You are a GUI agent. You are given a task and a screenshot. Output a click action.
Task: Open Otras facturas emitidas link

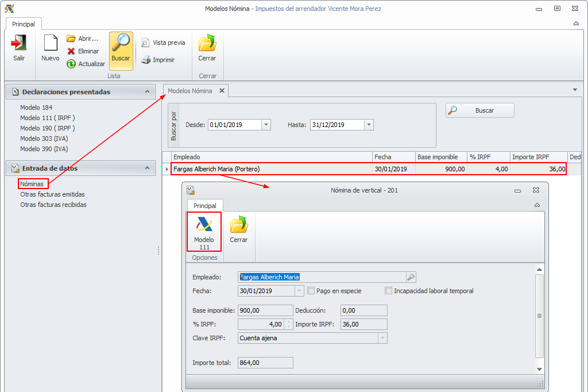[x=52, y=194]
